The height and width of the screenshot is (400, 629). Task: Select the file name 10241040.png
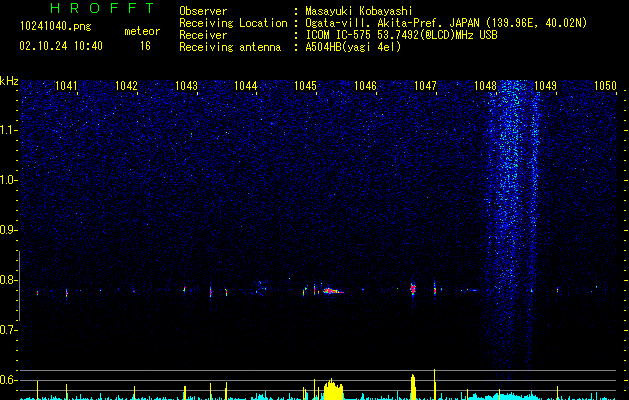56,27
